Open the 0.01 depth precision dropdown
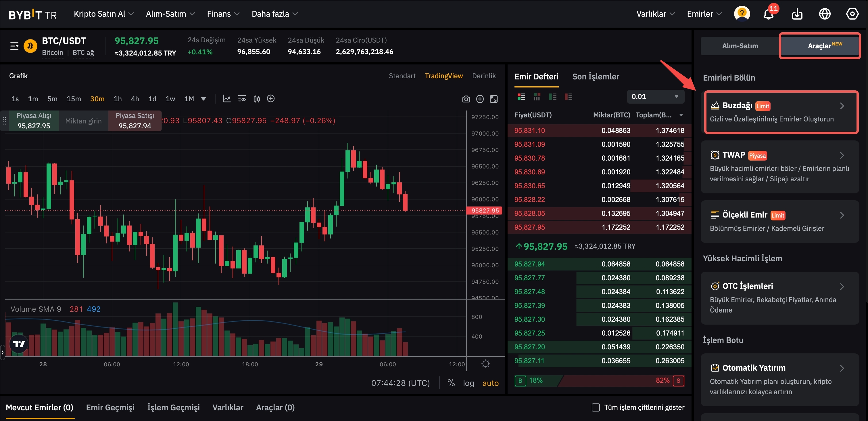This screenshot has height=421, width=868. (655, 97)
